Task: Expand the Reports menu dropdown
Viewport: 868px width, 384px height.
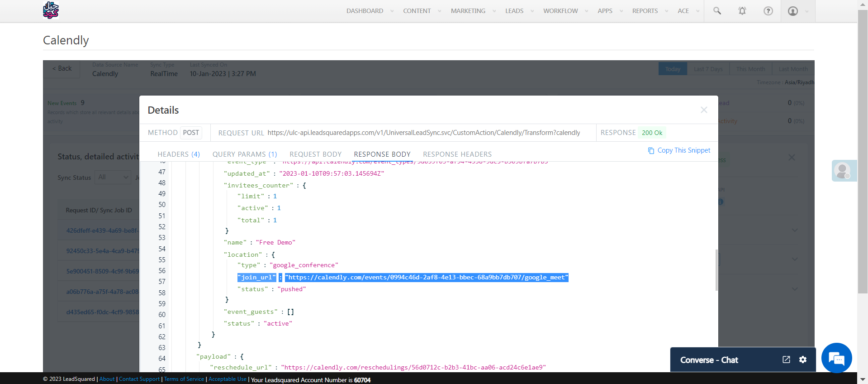Action: point(666,11)
